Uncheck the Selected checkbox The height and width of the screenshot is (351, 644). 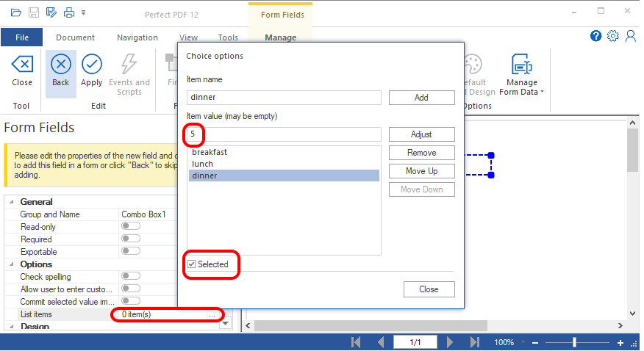pos(192,264)
